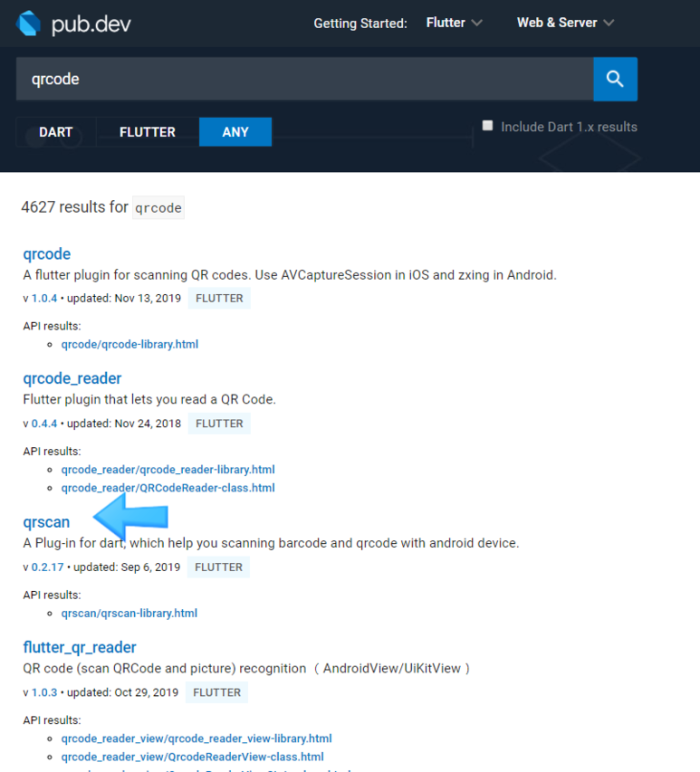The width and height of the screenshot is (700, 772).
Task: Enable Include Dart 1.x results checkbox
Action: click(487, 126)
